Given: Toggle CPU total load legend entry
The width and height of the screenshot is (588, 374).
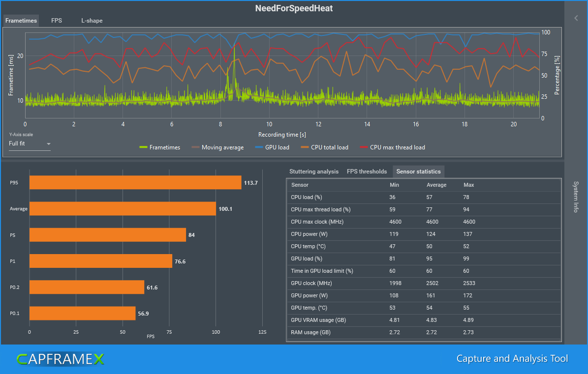Looking at the screenshot, I should [325, 147].
